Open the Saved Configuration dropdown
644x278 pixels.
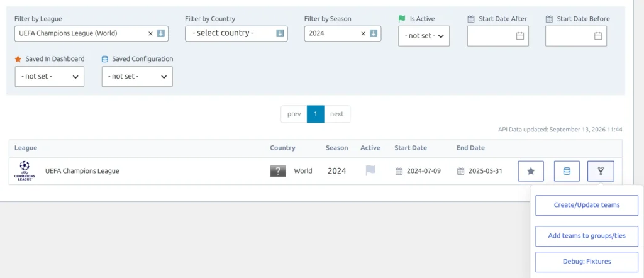coord(137,76)
